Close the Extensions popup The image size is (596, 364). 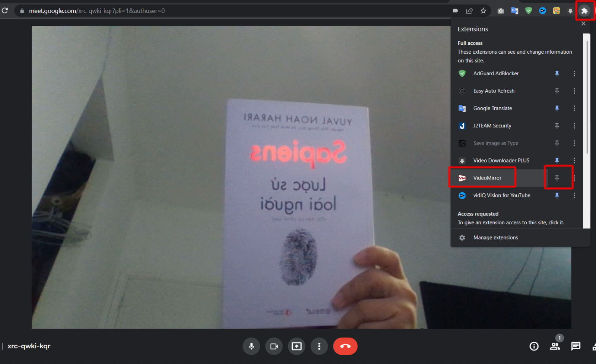583,23
